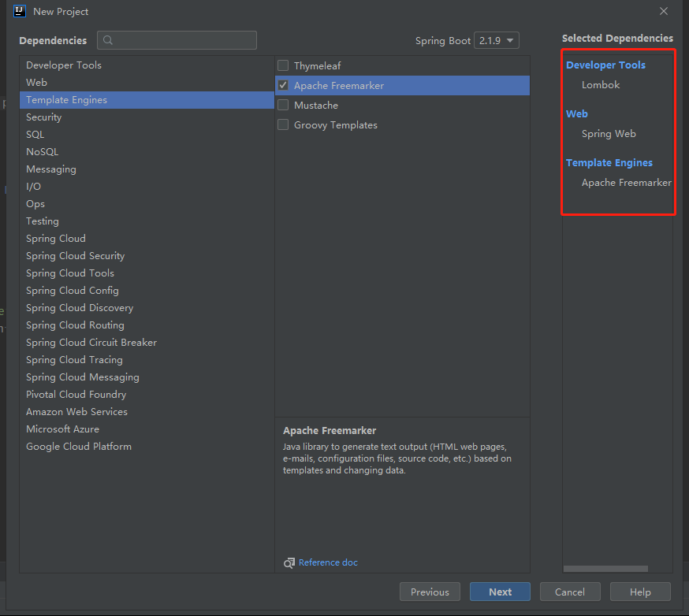This screenshot has width=689, height=616.
Task: Click the Apache Freemarker description title
Action: [x=330, y=431]
